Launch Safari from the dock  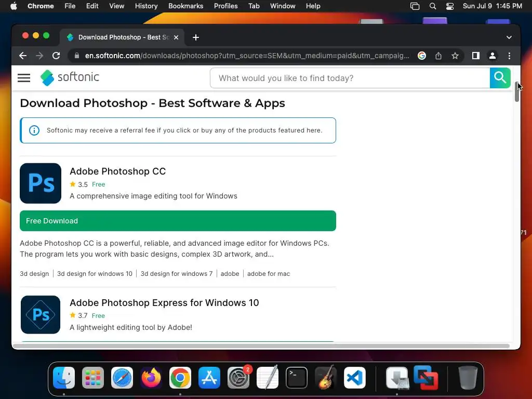click(122, 378)
